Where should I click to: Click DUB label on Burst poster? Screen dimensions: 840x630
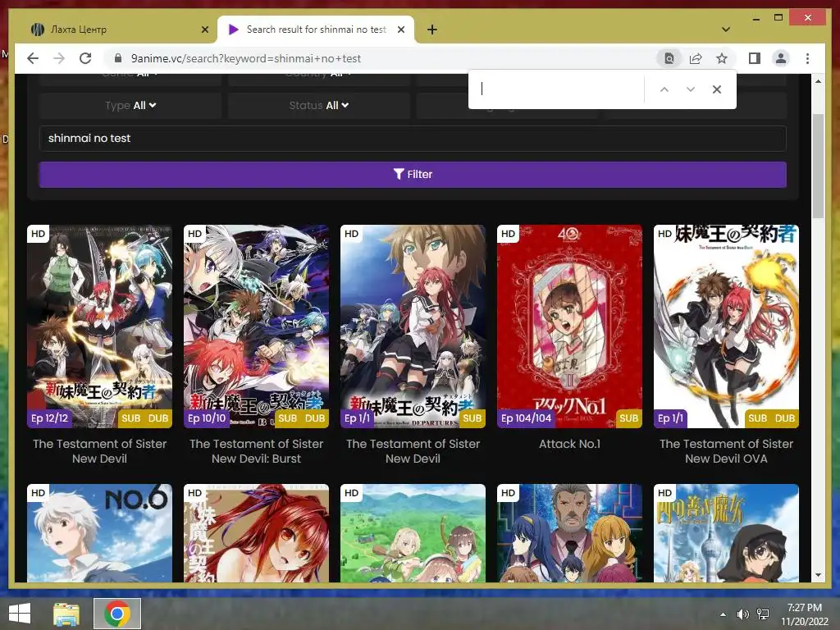(x=315, y=418)
